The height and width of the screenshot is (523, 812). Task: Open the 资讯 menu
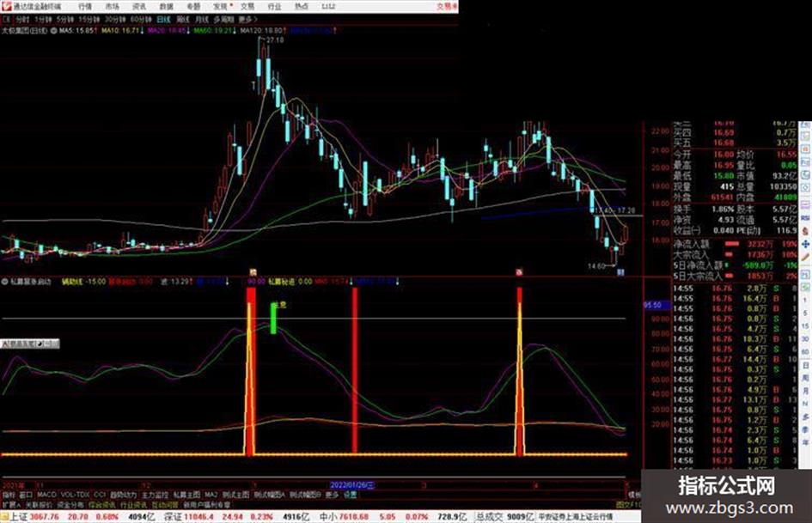139,6
